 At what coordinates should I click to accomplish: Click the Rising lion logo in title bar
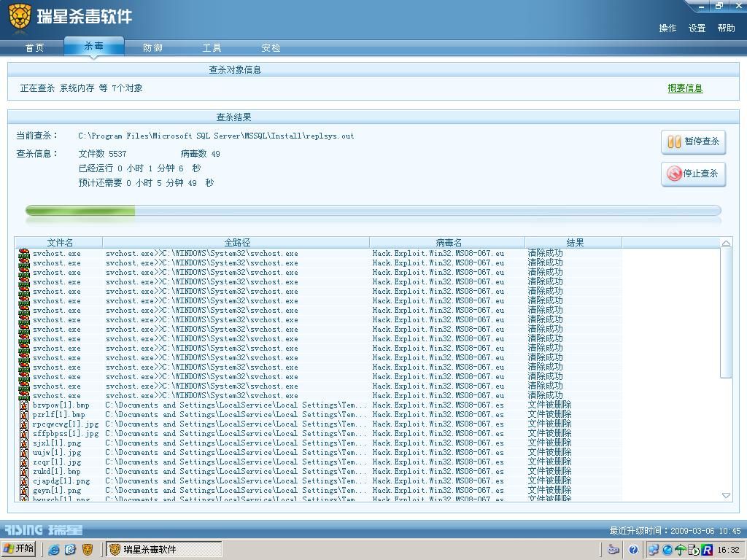[20, 17]
